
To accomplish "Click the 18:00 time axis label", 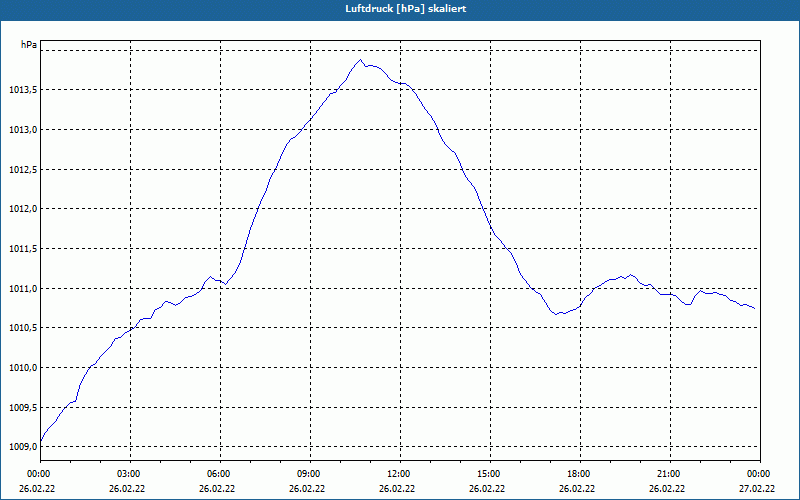I will click(x=581, y=474).
